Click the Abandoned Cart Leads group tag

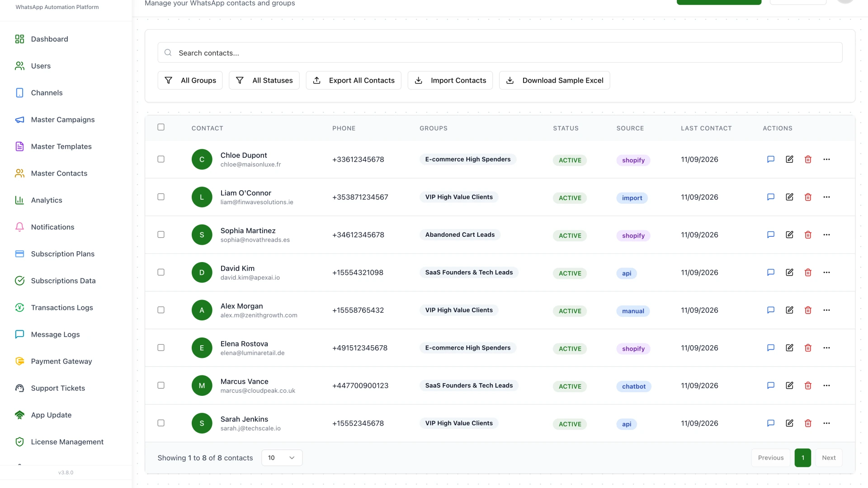click(x=460, y=235)
